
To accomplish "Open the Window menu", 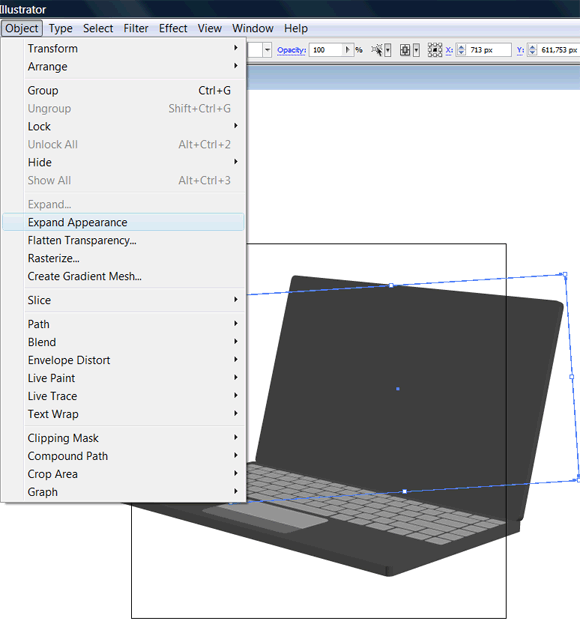I will tap(253, 28).
